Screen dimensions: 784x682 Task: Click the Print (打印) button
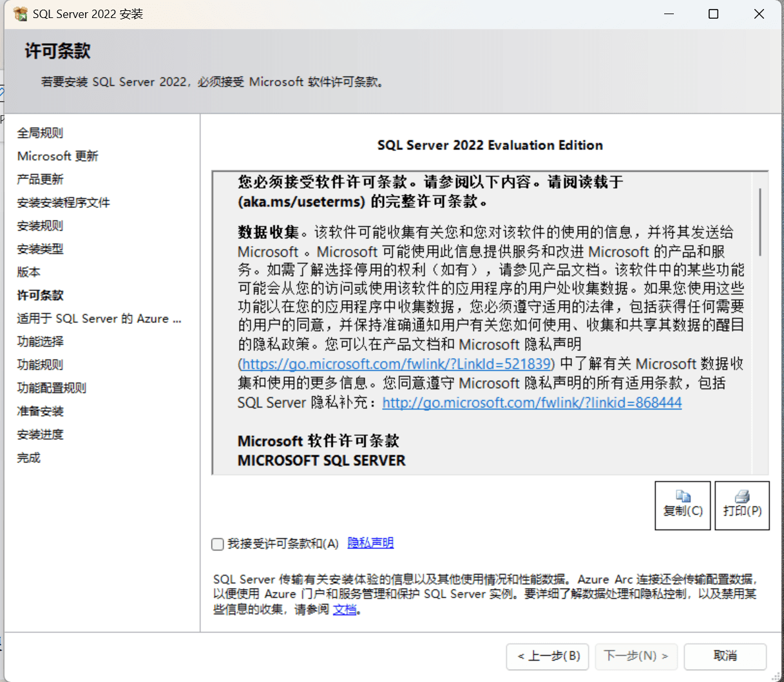point(742,506)
